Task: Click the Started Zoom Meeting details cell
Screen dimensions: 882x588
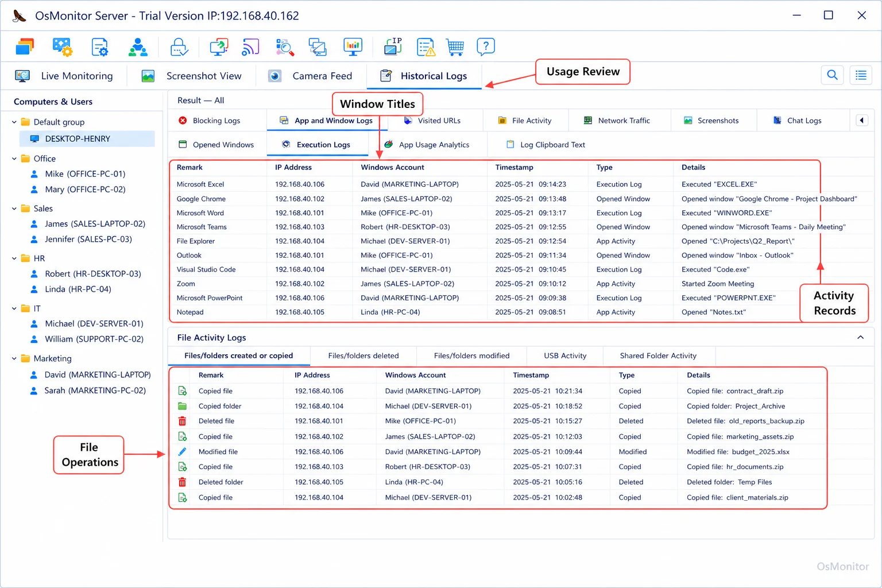Action: point(718,284)
